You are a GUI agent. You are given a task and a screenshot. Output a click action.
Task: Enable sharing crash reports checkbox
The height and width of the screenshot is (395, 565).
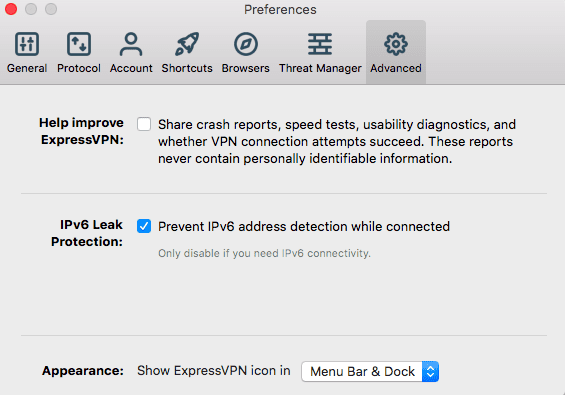144,124
